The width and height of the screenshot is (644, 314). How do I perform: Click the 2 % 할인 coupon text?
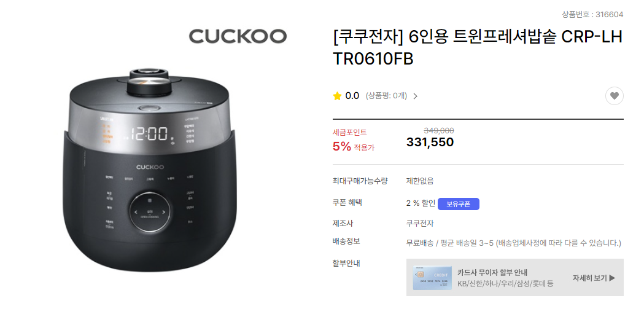(x=421, y=204)
